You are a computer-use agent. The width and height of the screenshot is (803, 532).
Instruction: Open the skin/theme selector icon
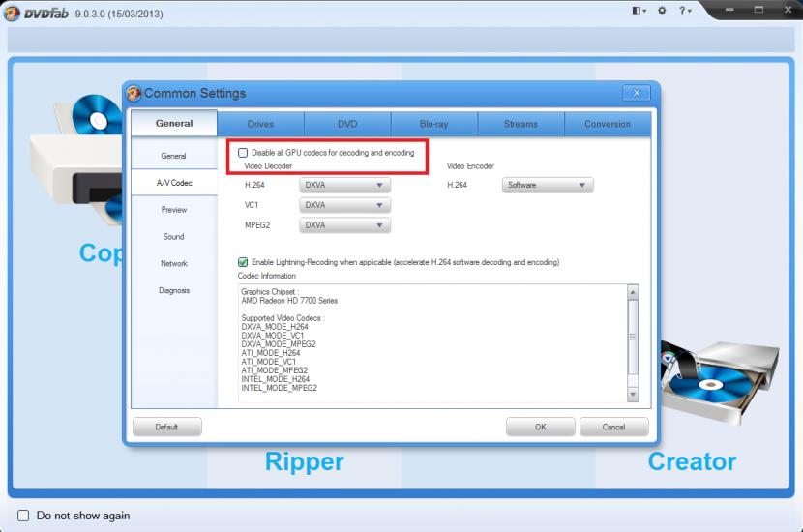click(639, 11)
